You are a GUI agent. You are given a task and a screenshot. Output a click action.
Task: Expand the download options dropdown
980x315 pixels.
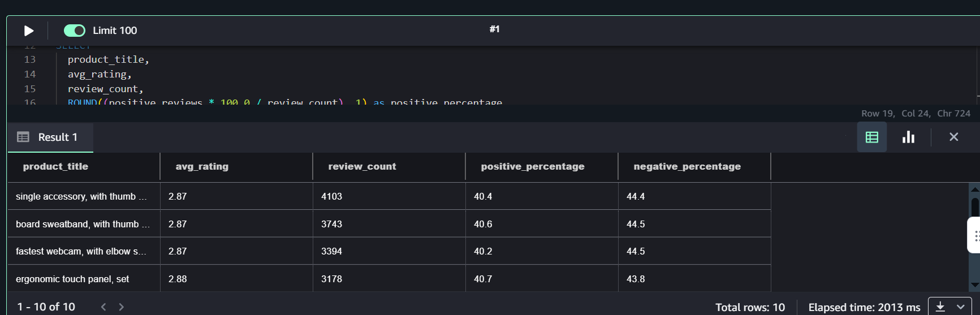[x=961, y=307]
